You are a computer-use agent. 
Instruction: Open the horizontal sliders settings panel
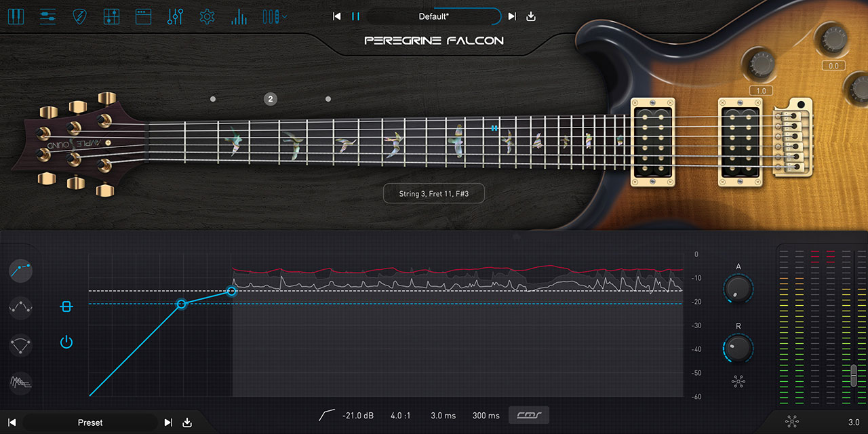[x=47, y=16]
